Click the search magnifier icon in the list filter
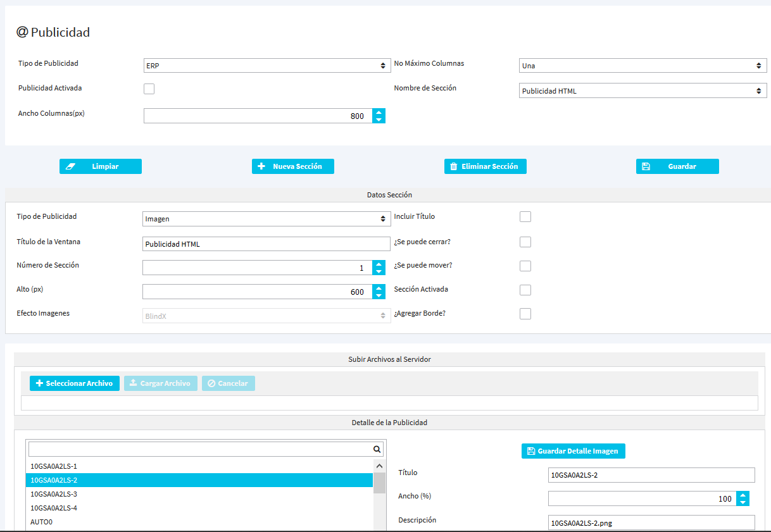Screen dimensions: 771x532 pyautogui.click(x=377, y=449)
